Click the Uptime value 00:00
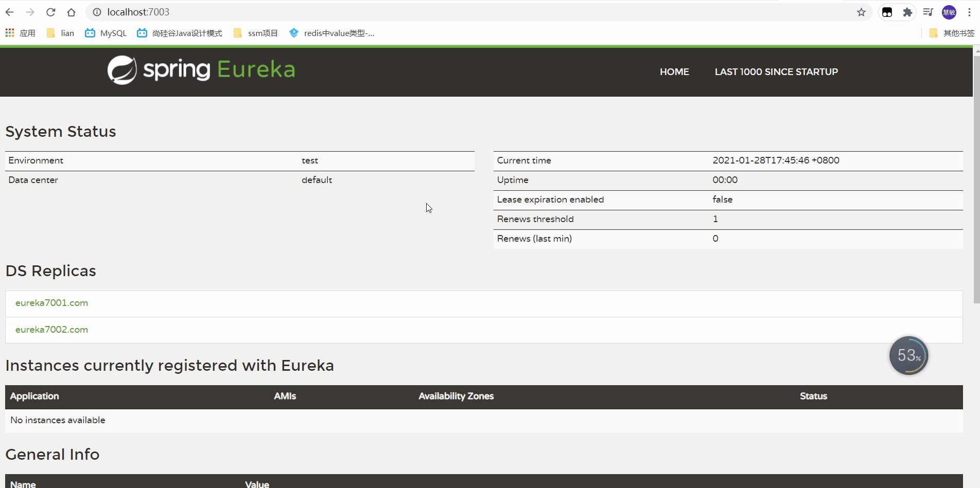Screen dimensions: 980x488 [x=725, y=180]
